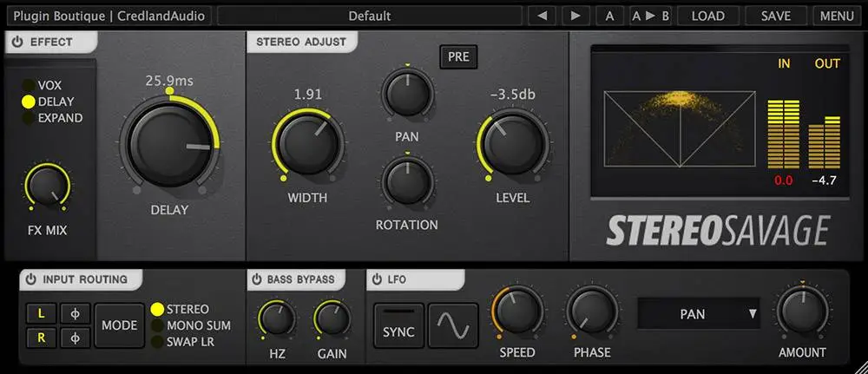
Task: Invert phase of the right channel
Action: [76, 338]
